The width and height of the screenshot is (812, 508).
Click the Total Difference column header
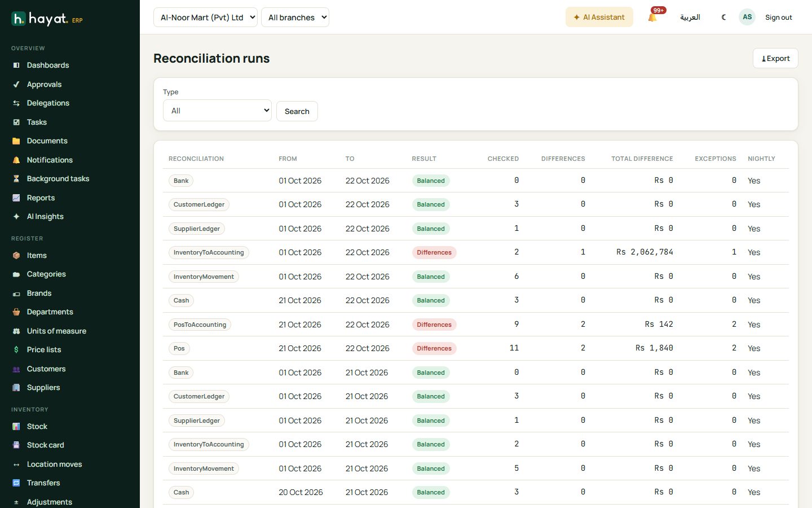click(x=642, y=159)
